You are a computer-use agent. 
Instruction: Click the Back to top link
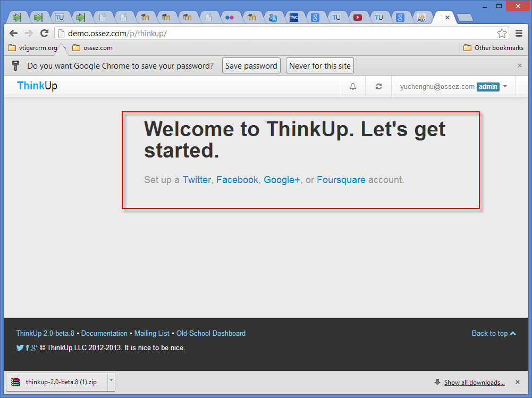tap(493, 333)
